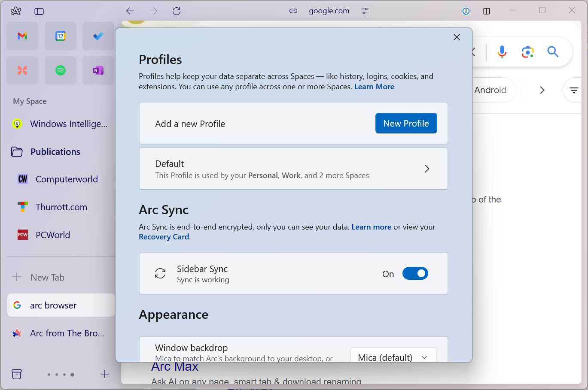This screenshot has width=588, height=390.
Task: Open the archived tabs icon bottom-left
Action: tap(16, 374)
